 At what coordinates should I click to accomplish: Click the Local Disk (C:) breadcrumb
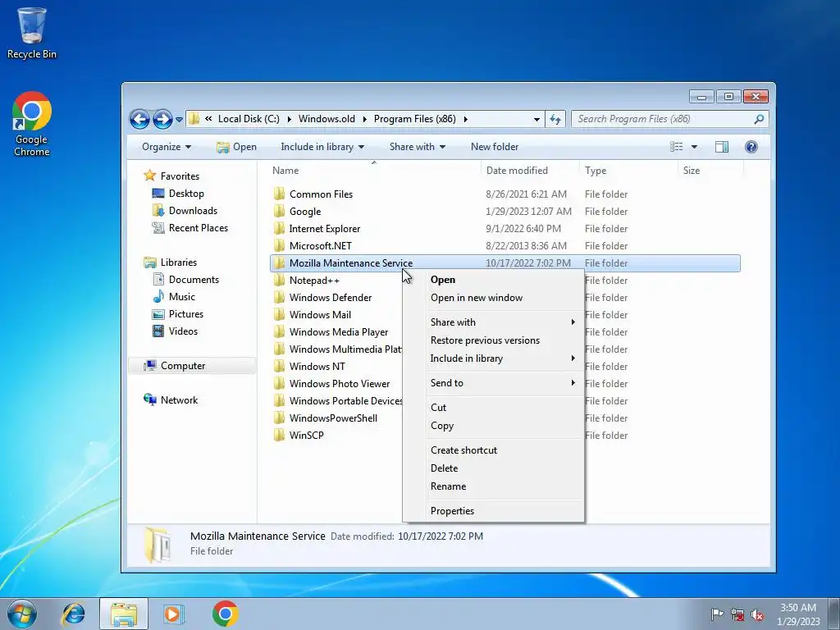(x=249, y=119)
